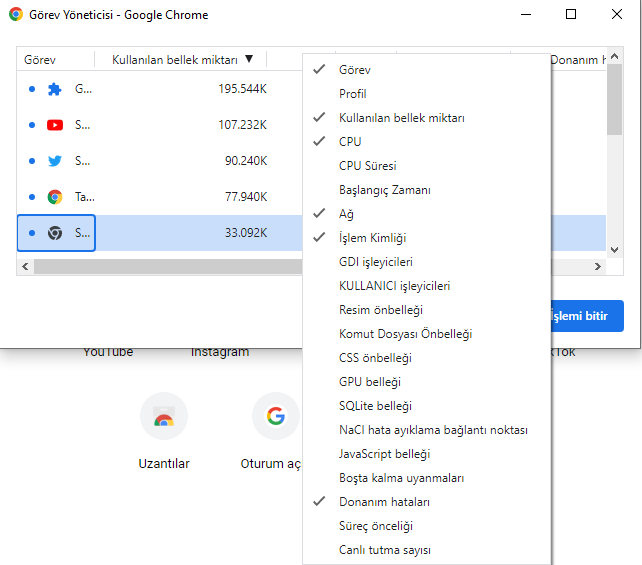Maximize the Görev Yöneticisi window

tap(571, 15)
